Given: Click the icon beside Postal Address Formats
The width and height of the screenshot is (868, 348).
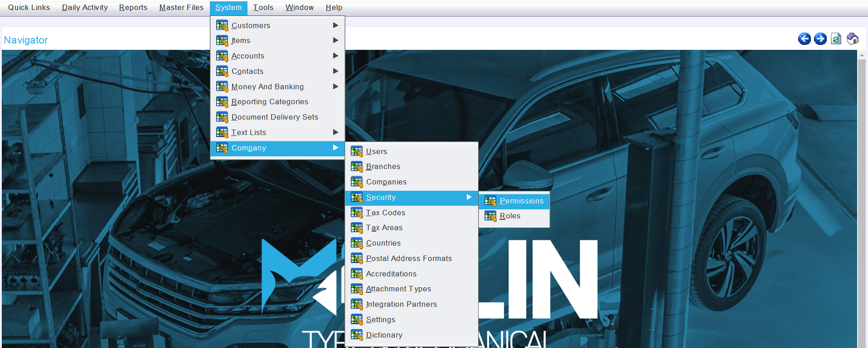Looking at the screenshot, I should (357, 258).
